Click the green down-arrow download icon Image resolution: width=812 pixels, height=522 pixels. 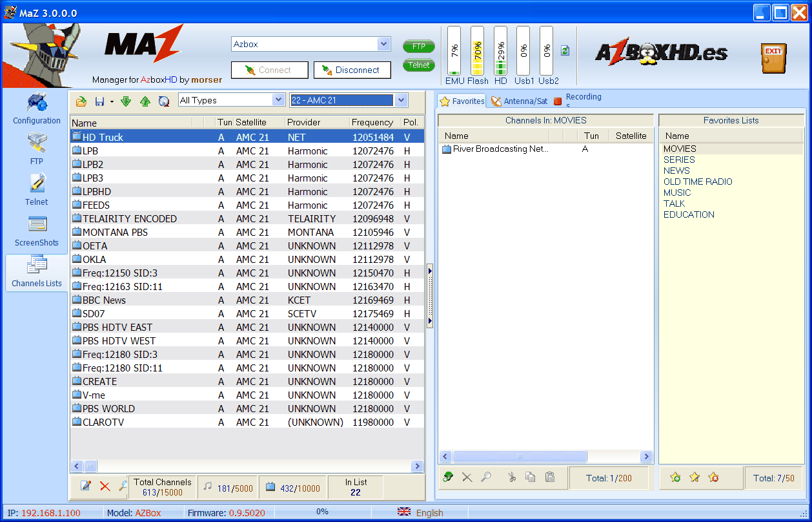[126, 101]
